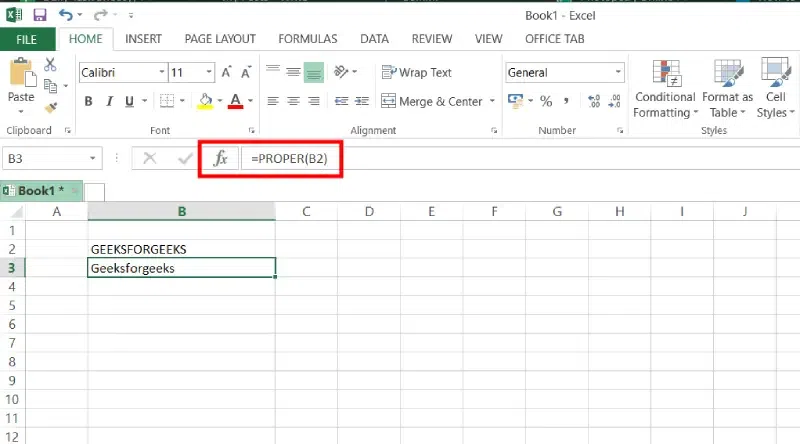
Task: Click the Save icon in quick access toolbar
Action: click(x=40, y=15)
